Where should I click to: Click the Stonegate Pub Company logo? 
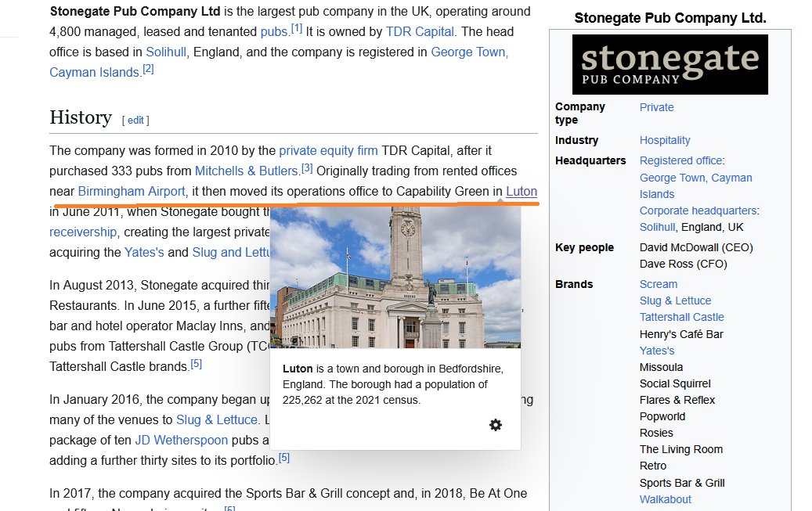pyautogui.click(x=669, y=64)
